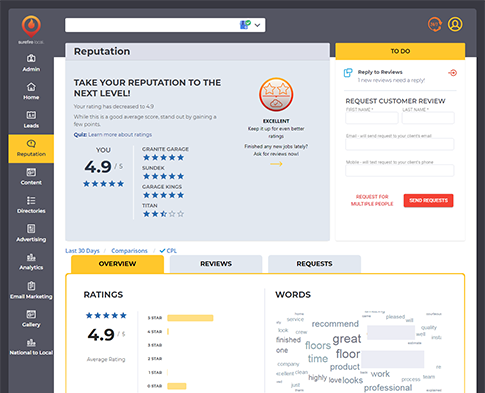485x393 pixels.
Task: Open the National to Local icon
Action: (x=31, y=342)
